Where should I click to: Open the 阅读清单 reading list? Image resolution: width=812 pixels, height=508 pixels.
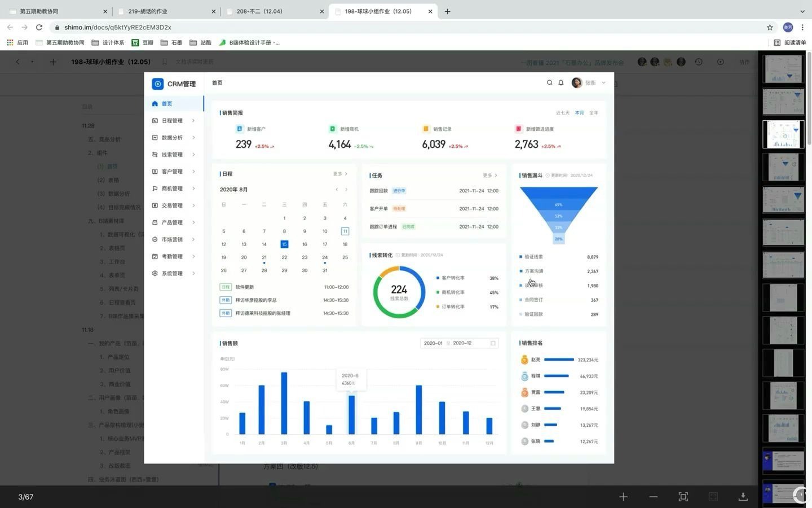pos(789,42)
